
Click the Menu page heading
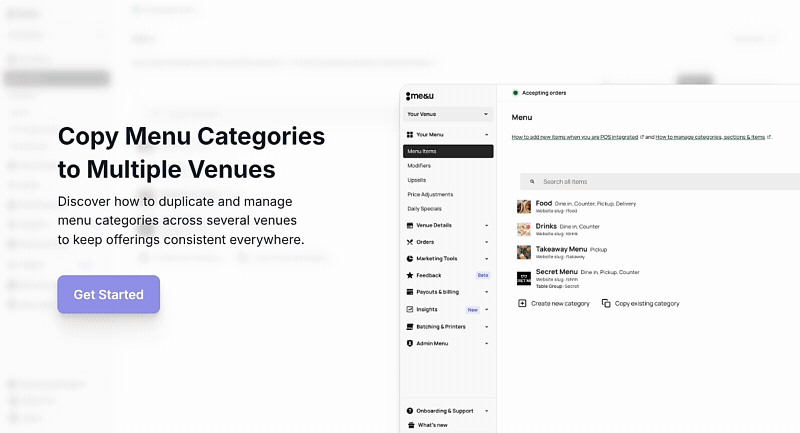point(522,117)
